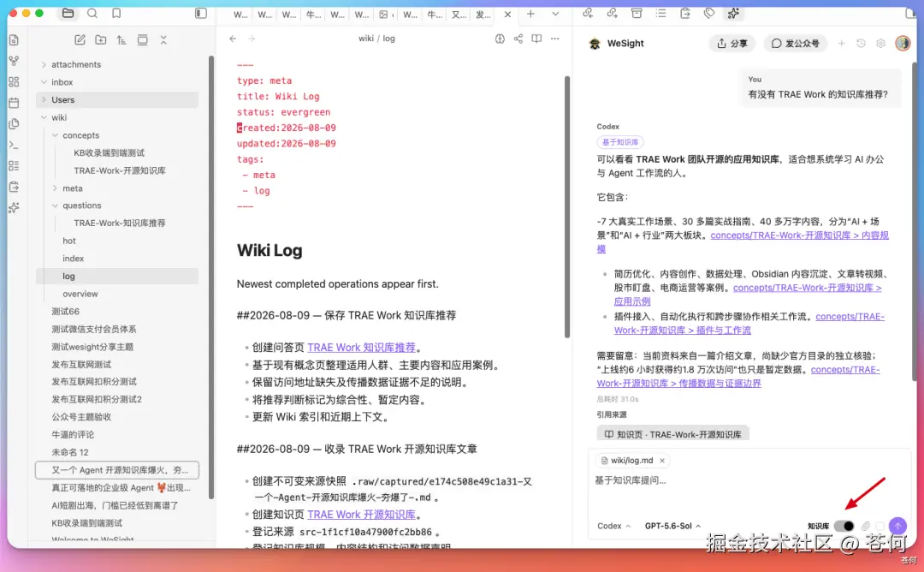Screen dimensions: 924x572
Task: Create a new folder icon
Action: [x=101, y=39]
